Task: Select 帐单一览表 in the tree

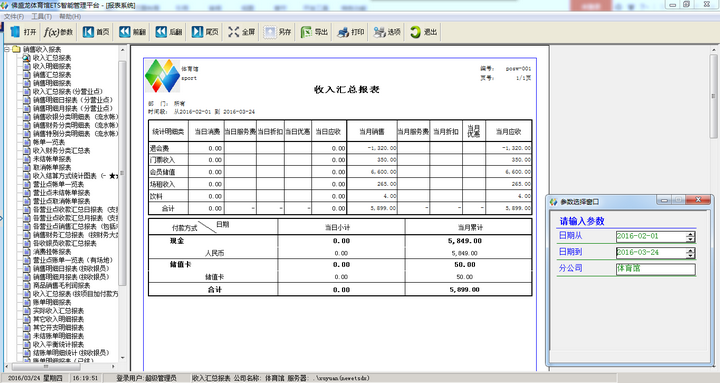Action: [49, 142]
